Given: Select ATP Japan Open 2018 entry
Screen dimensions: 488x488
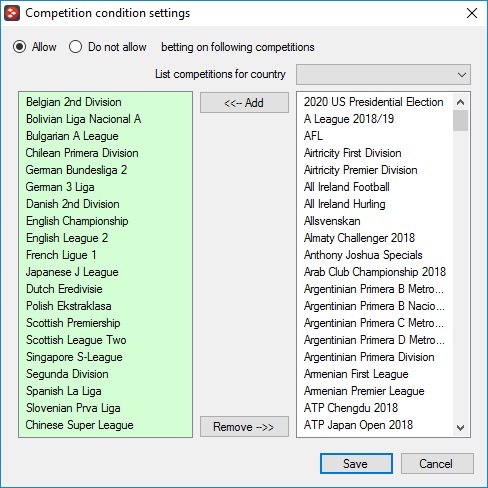Looking at the screenshot, I should (x=358, y=425).
